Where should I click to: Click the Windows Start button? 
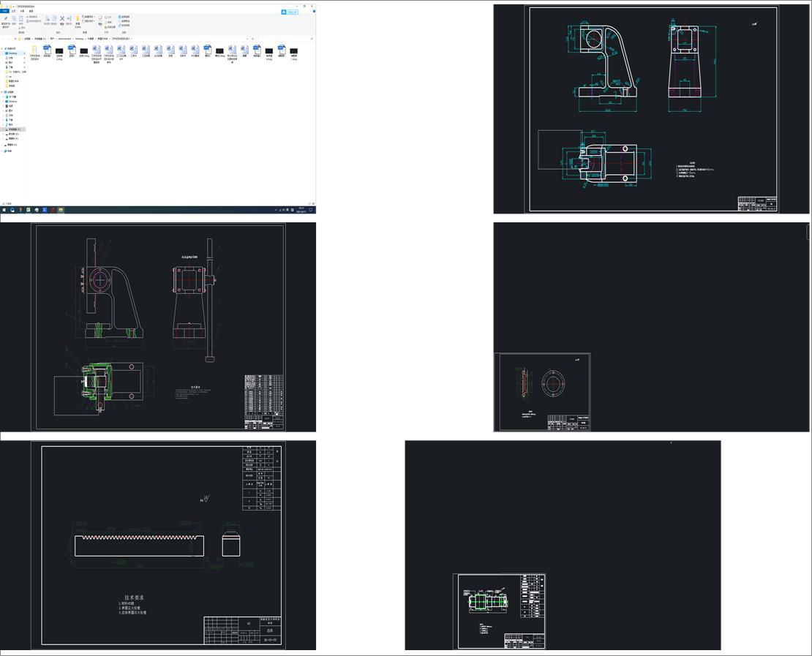pos(4,210)
